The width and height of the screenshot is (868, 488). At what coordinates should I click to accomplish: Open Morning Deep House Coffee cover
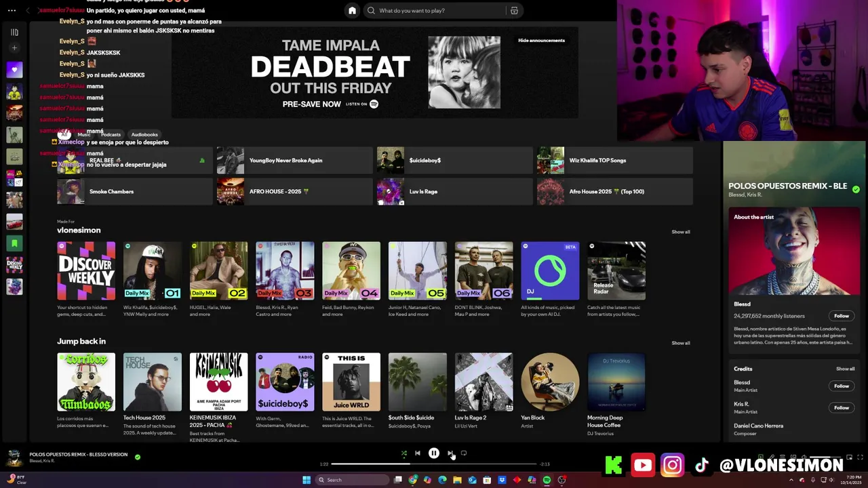click(616, 382)
